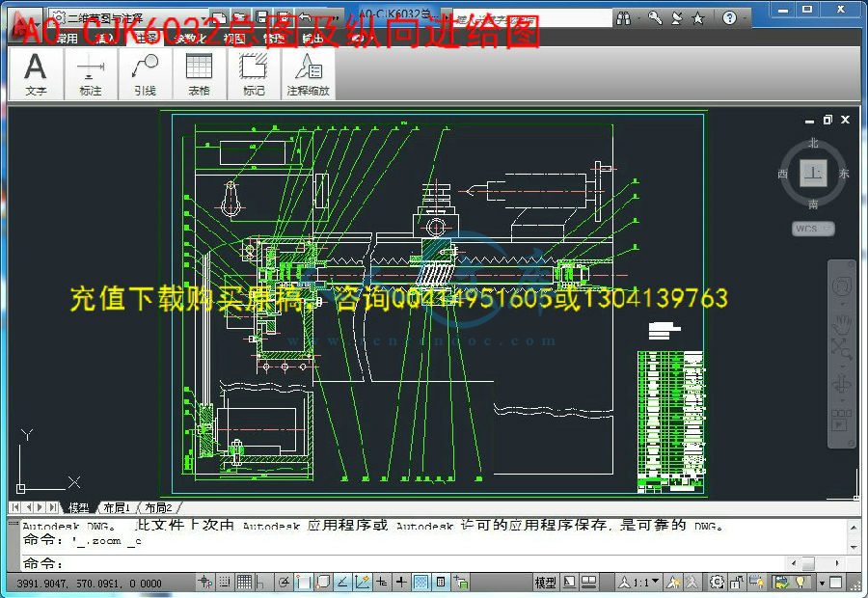Screen dimensions: 868x598
Task: Expand the 标记 markup panel
Action: [254, 73]
